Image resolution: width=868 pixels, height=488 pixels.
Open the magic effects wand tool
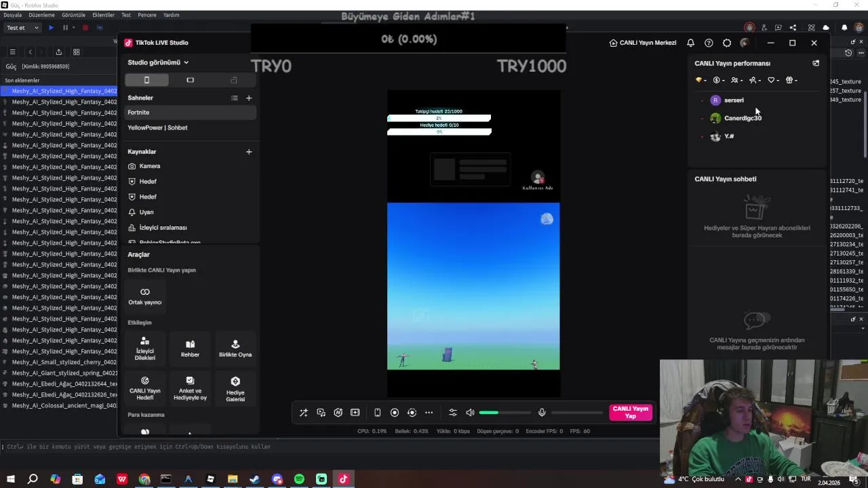click(x=304, y=413)
